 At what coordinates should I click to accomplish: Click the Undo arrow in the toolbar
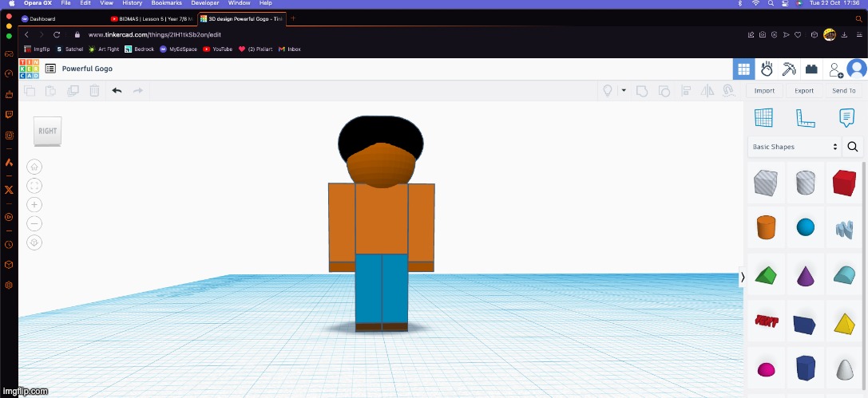[117, 91]
